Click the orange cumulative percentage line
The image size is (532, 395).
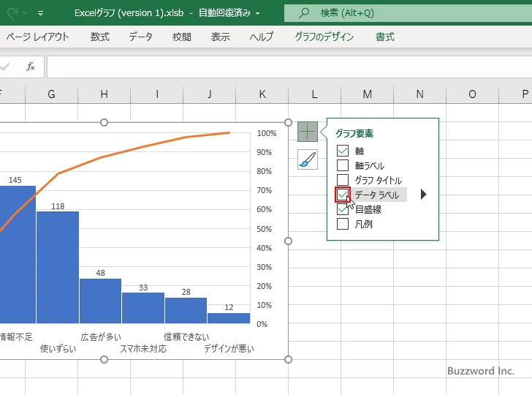[102, 157]
